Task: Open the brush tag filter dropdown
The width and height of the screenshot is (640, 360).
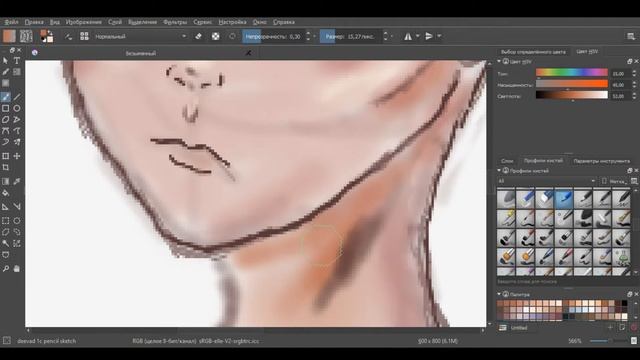Action: (547, 181)
